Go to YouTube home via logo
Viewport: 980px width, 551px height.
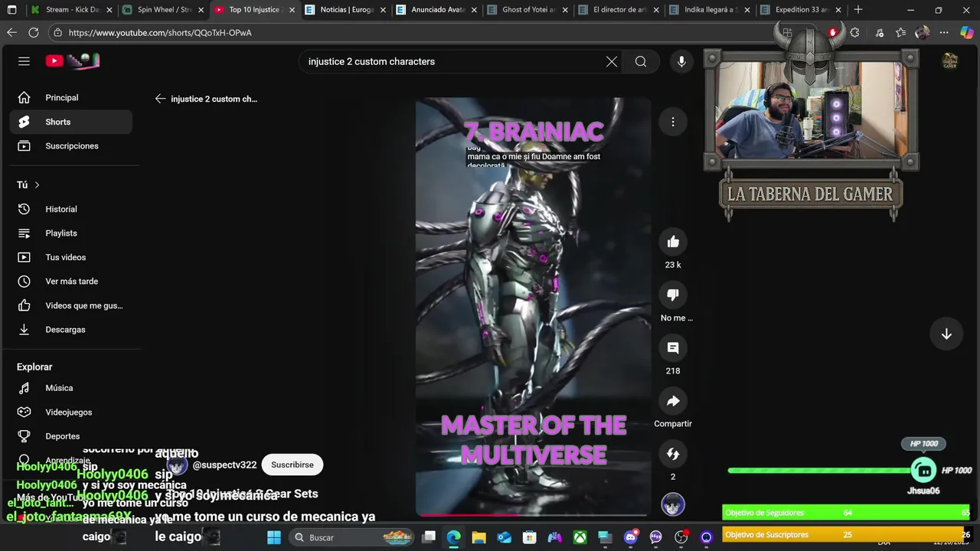point(73,61)
